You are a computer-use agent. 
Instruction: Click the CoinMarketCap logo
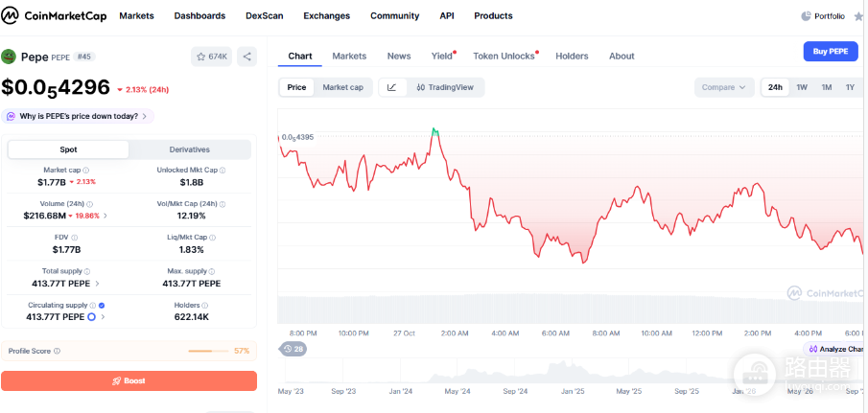tap(54, 16)
